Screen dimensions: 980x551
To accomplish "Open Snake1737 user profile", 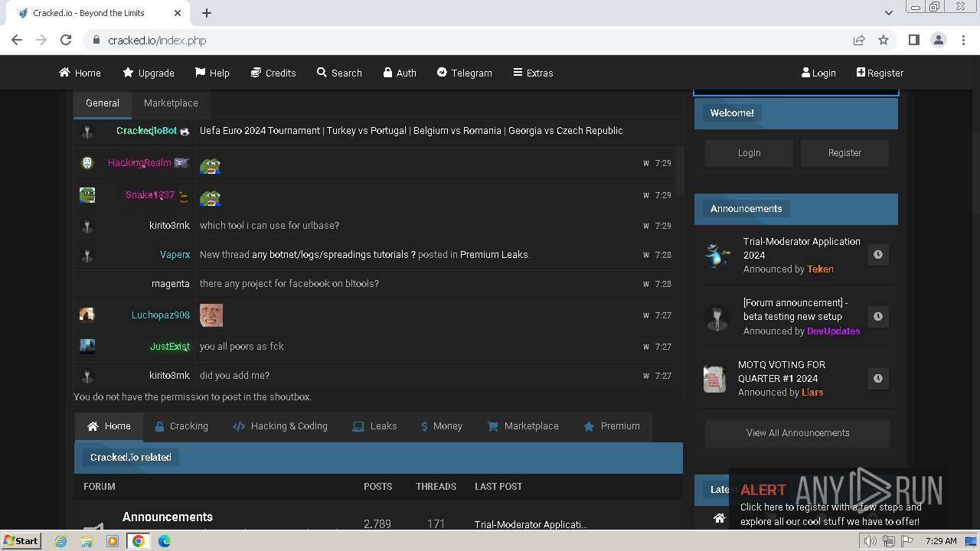I will click(x=150, y=195).
